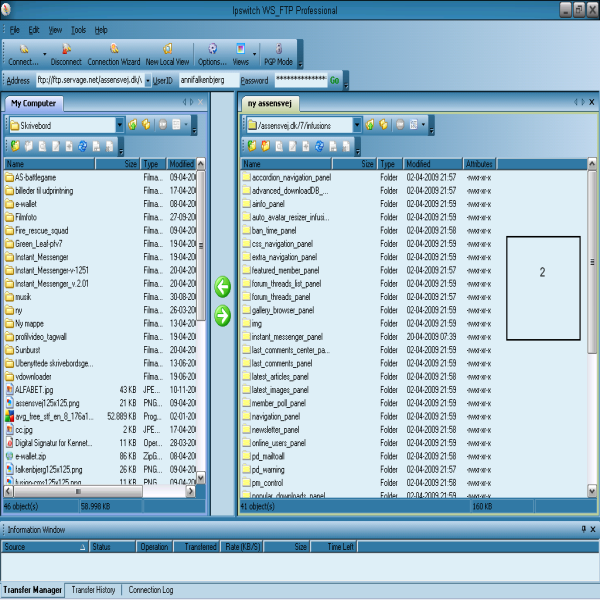
Task: Click the grey stop icon in ny assensvej pane
Action: pos(400,125)
